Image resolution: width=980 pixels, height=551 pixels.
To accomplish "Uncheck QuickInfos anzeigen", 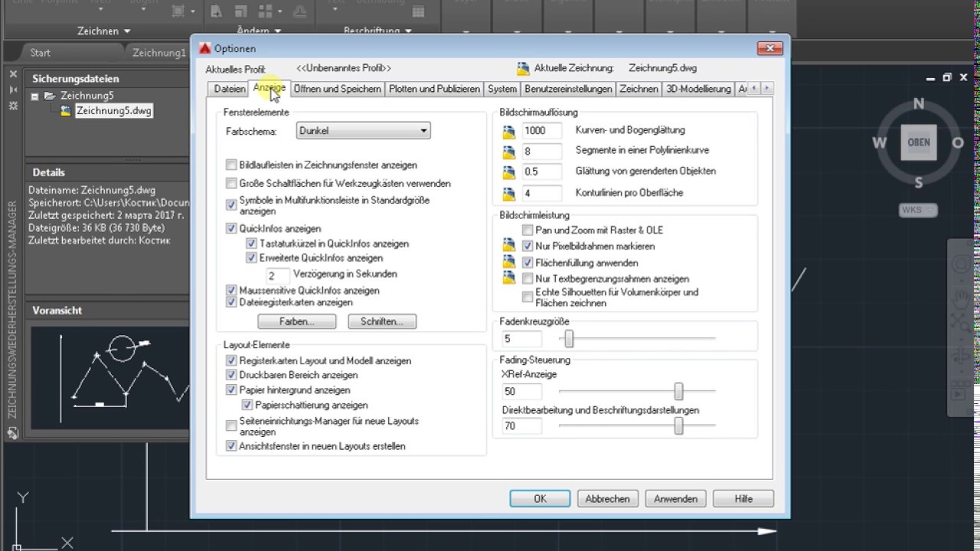I will pyautogui.click(x=232, y=228).
